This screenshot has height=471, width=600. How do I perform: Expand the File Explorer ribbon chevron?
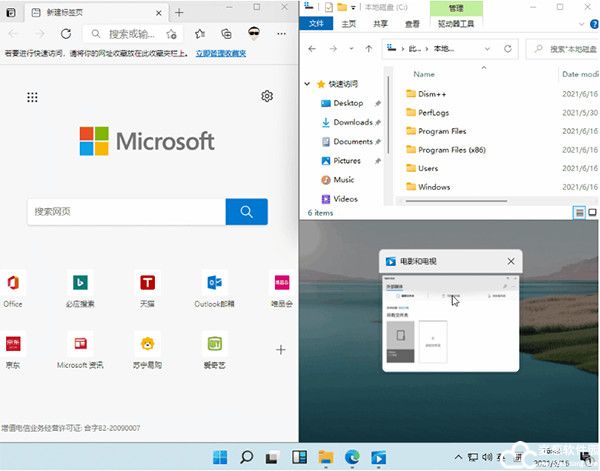point(582,24)
